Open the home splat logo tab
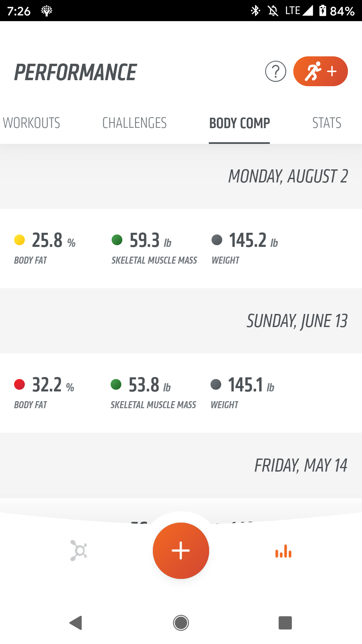This screenshot has height=644, width=362. (79, 550)
